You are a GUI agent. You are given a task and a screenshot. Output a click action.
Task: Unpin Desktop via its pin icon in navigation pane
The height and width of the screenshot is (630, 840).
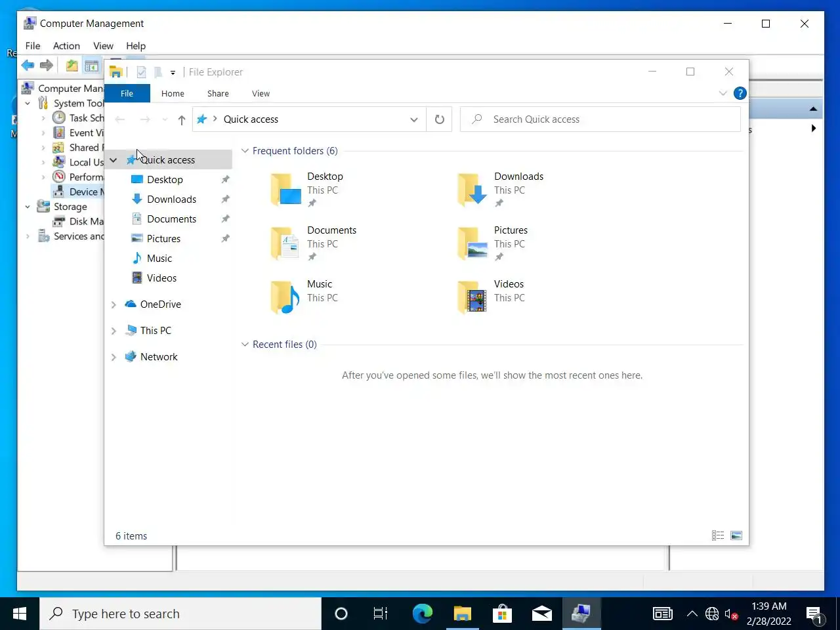[x=225, y=180]
